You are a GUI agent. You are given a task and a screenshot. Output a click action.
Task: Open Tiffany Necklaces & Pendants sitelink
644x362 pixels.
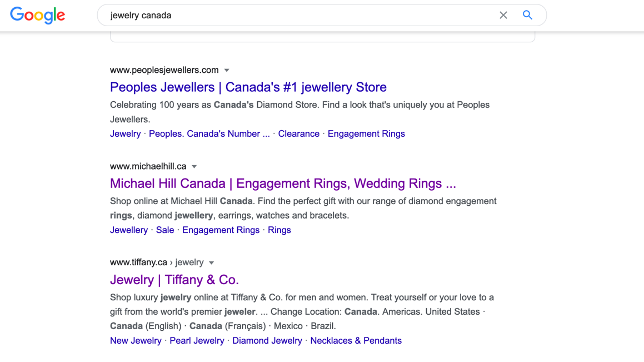[x=356, y=341]
